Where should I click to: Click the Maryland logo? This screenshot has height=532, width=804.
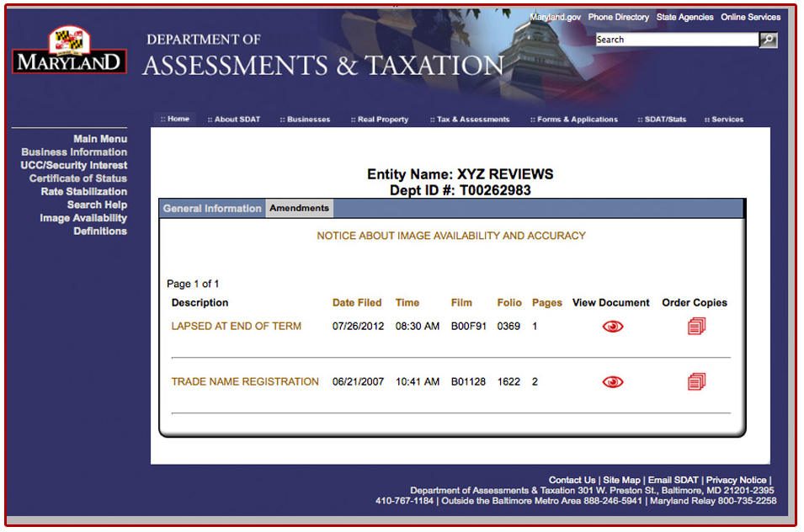click(x=69, y=51)
